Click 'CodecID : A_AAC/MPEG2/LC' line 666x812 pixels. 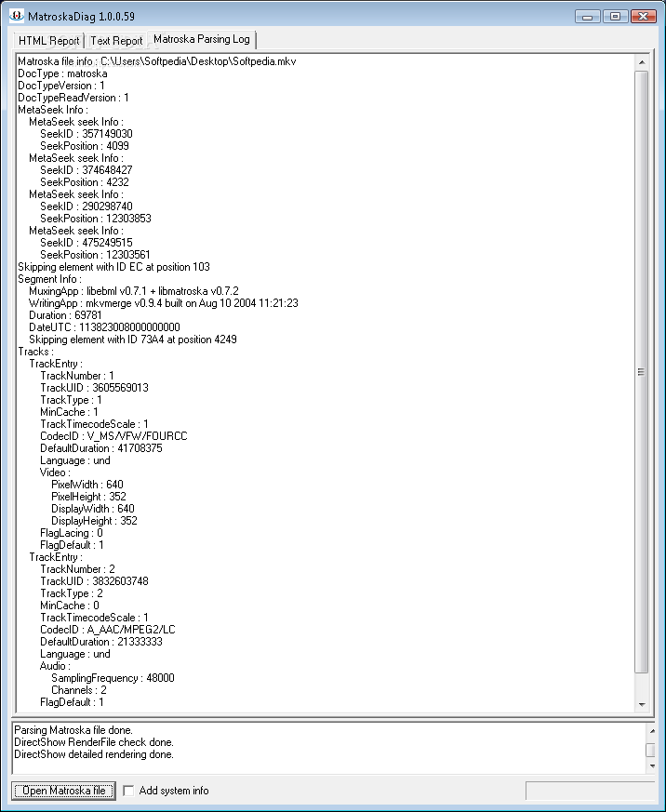click(x=108, y=629)
